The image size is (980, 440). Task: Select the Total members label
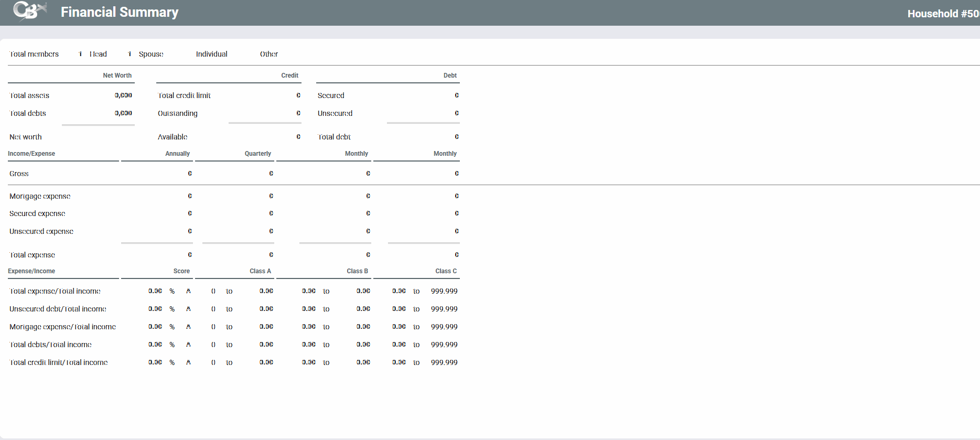point(34,54)
